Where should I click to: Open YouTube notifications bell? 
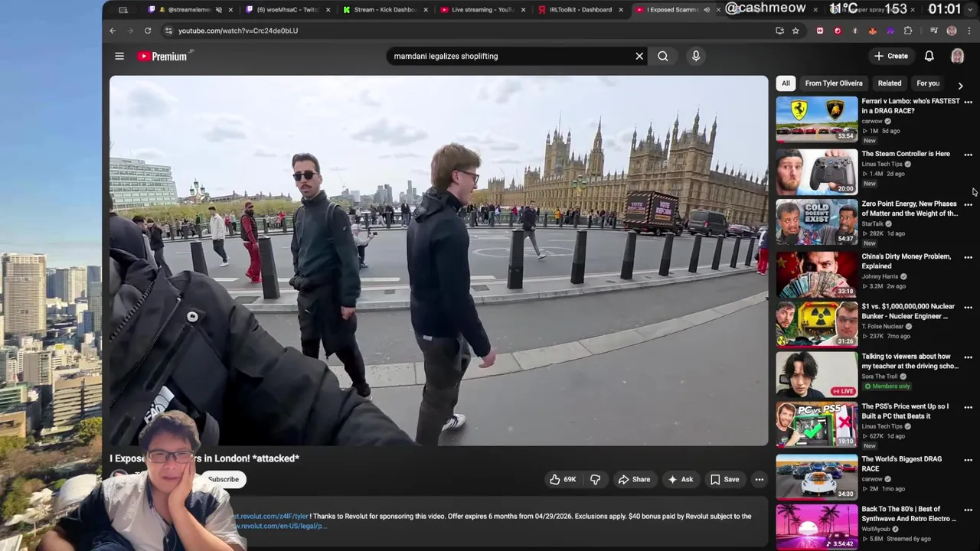929,56
